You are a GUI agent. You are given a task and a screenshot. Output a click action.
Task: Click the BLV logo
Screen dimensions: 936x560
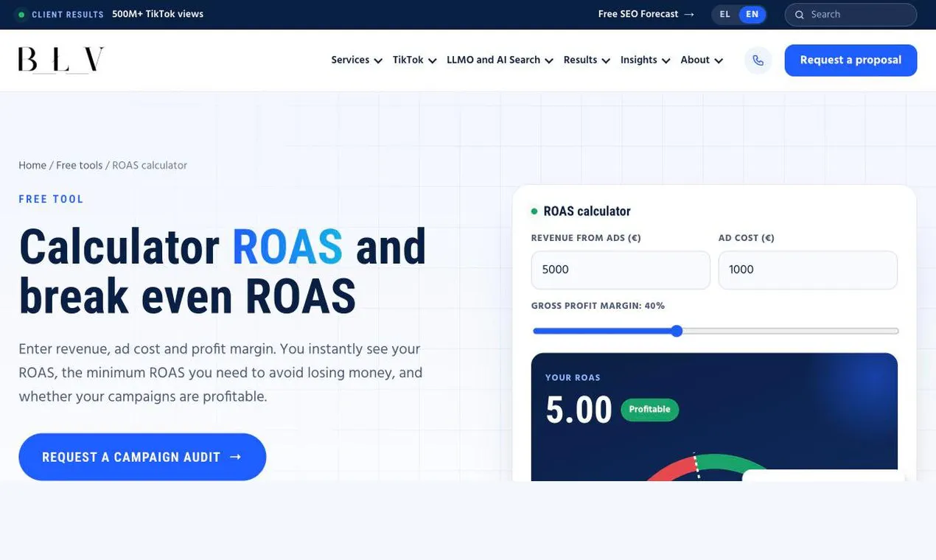(61, 60)
